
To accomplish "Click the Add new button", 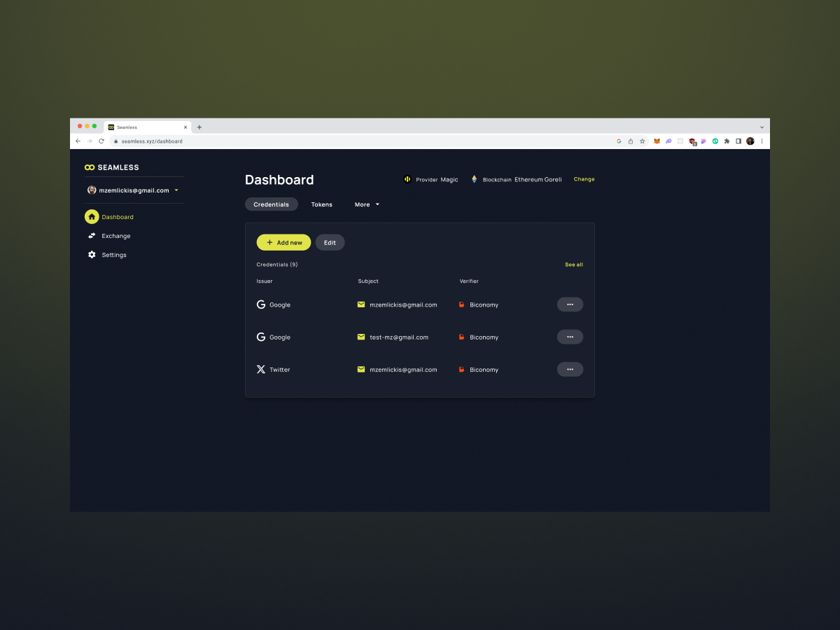I will click(283, 242).
